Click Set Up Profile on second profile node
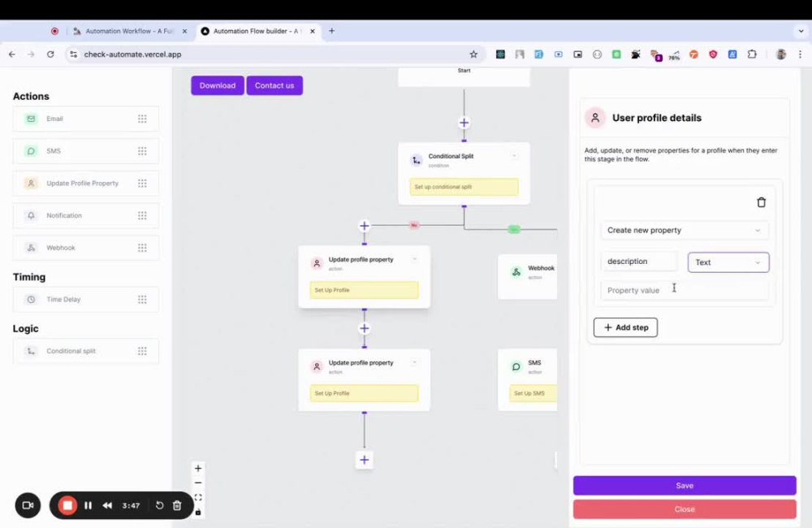The height and width of the screenshot is (528, 812). pyautogui.click(x=364, y=393)
